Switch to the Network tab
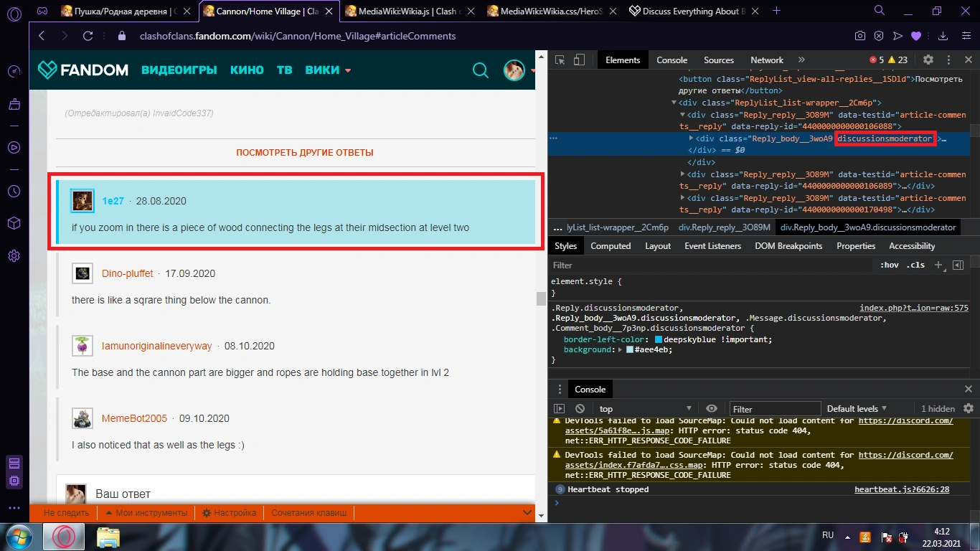 [767, 60]
